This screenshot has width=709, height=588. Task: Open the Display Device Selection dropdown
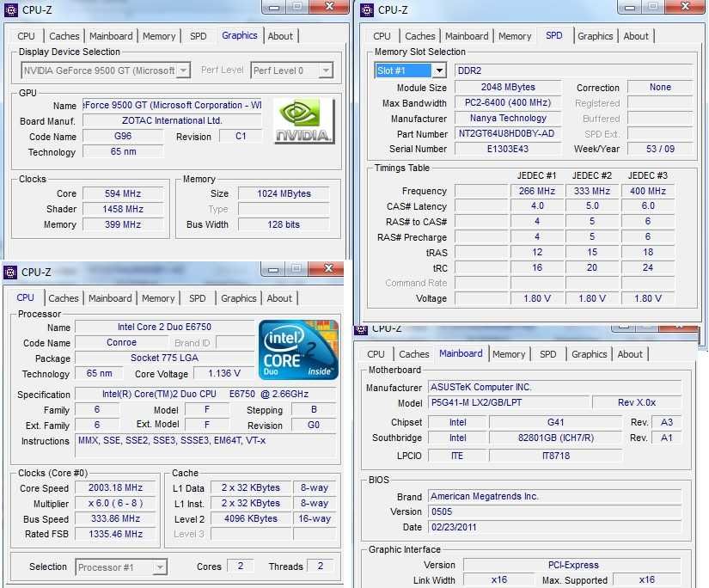[106, 70]
